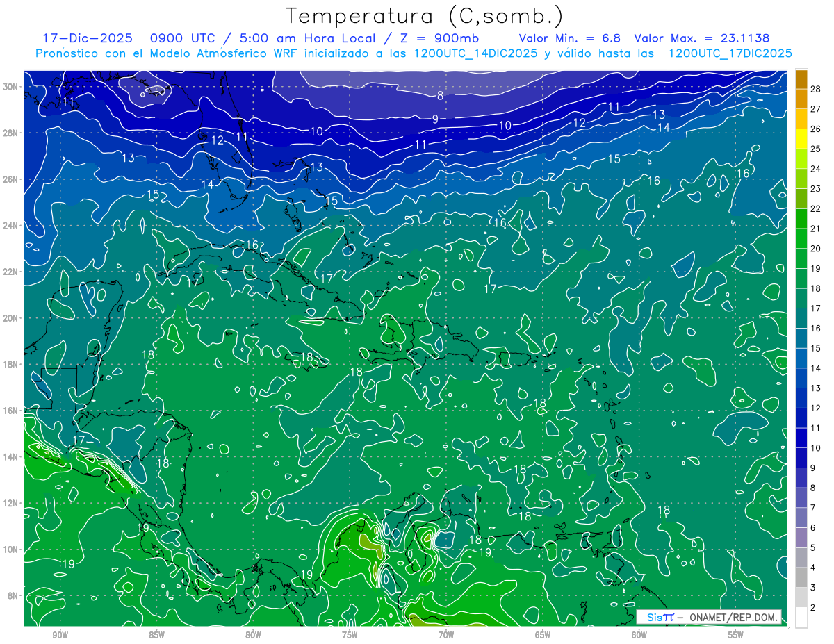This screenshot has height=644, width=834.
Task: Click the "24N" latitude axis label
Action: 10,225
